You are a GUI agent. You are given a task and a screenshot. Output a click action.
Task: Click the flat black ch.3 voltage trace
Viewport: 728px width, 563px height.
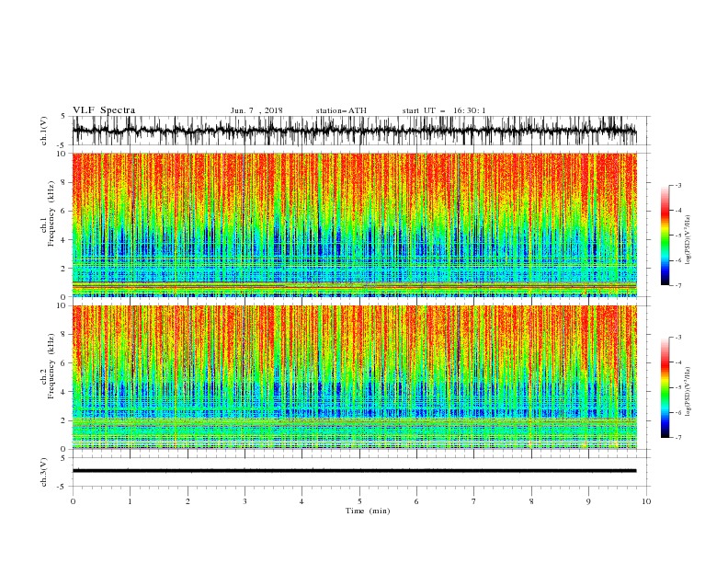(354, 471)
